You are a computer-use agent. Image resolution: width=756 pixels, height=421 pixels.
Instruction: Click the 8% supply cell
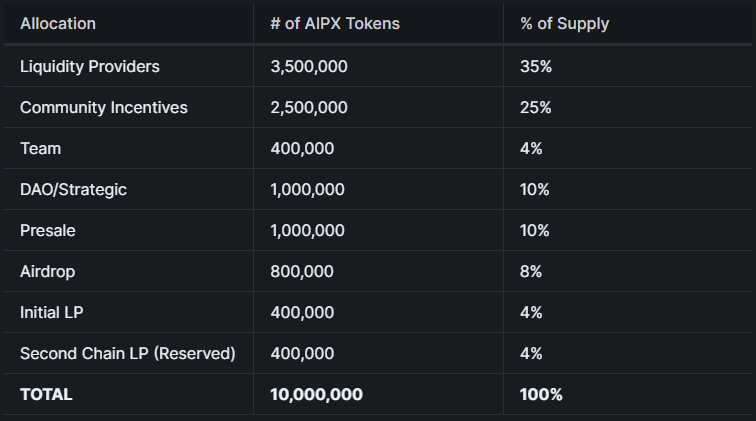(531, 272)
